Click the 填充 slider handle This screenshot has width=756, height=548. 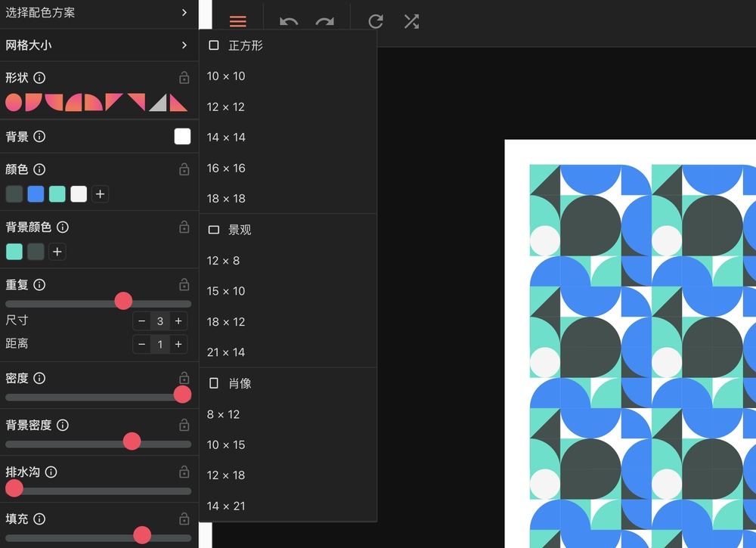[142, 535]
